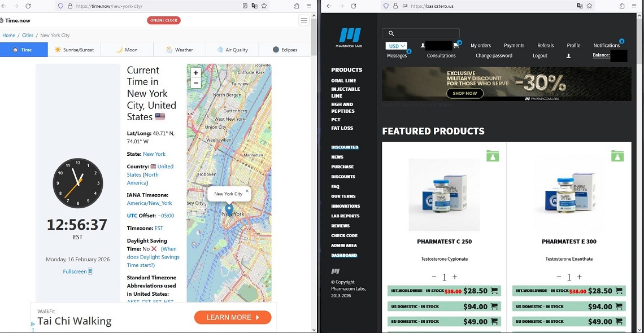Click the shopping cart icon beside the username

tap(457, 45)
